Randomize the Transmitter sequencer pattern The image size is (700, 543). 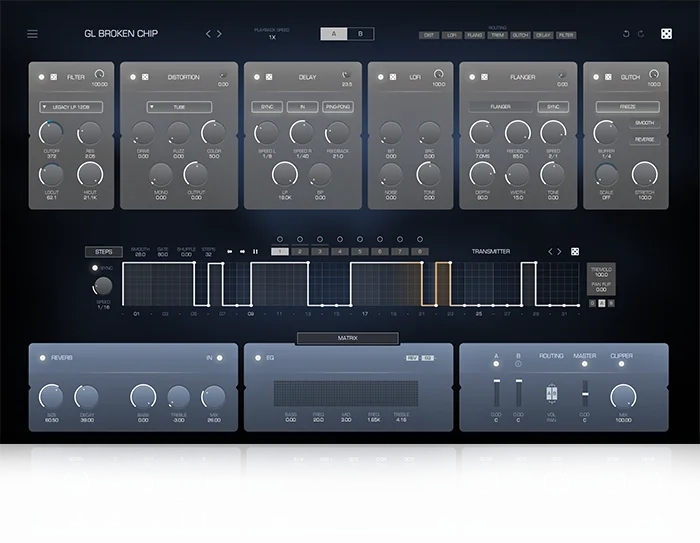(x=575, y=252)
